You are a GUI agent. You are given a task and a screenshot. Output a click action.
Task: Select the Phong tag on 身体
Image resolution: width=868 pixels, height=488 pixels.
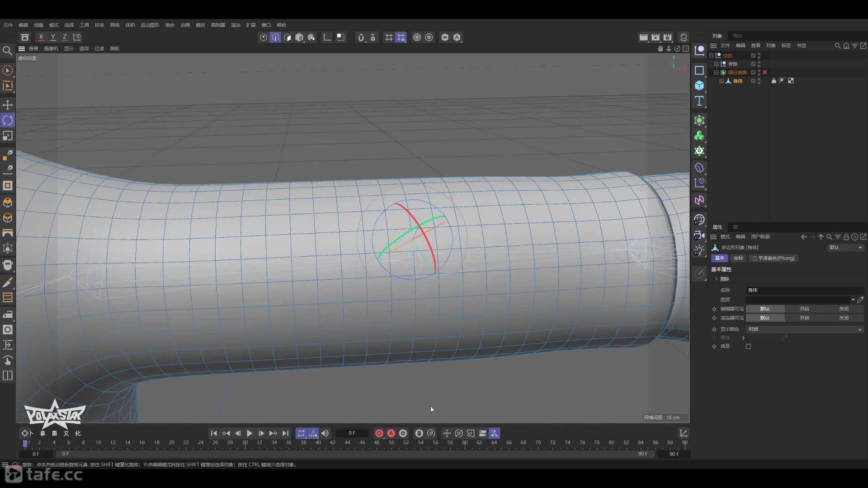pyautogui.click(x=782, y=81)
